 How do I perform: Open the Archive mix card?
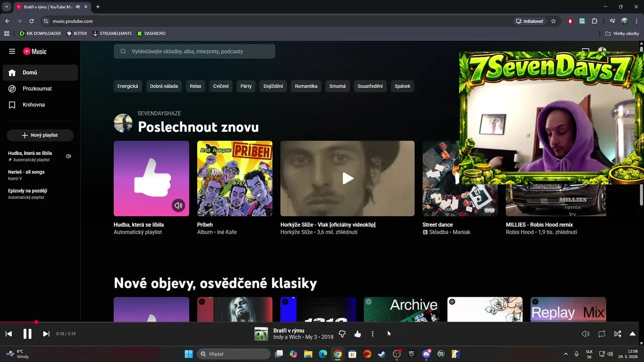[401, 309]
